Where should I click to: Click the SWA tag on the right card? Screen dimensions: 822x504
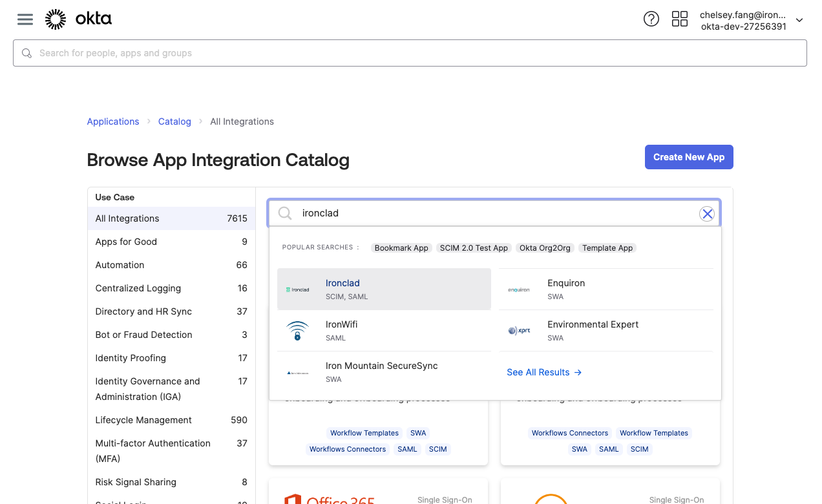pyautogui.click(x=580, y=449)
